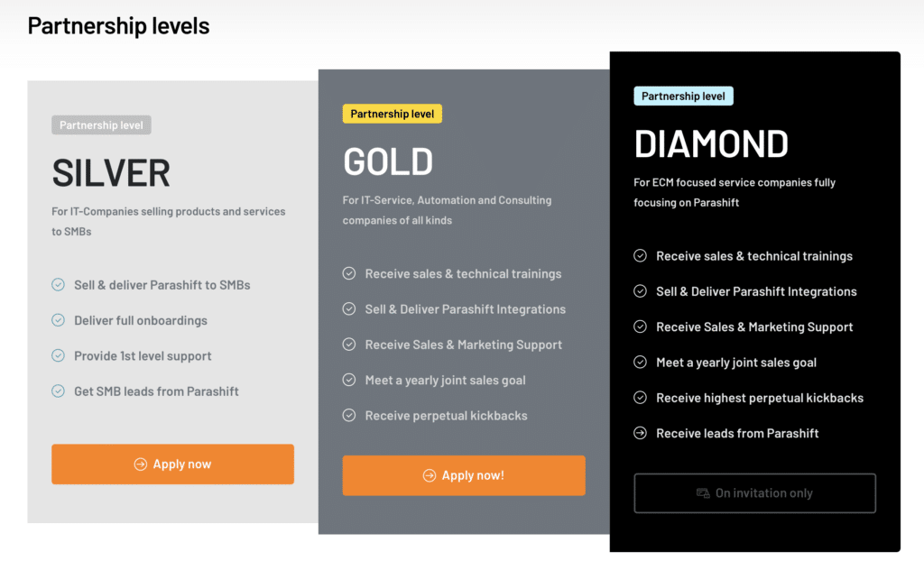
Task: Click the Partnership levels page title
Action: (x=118, y=25)
